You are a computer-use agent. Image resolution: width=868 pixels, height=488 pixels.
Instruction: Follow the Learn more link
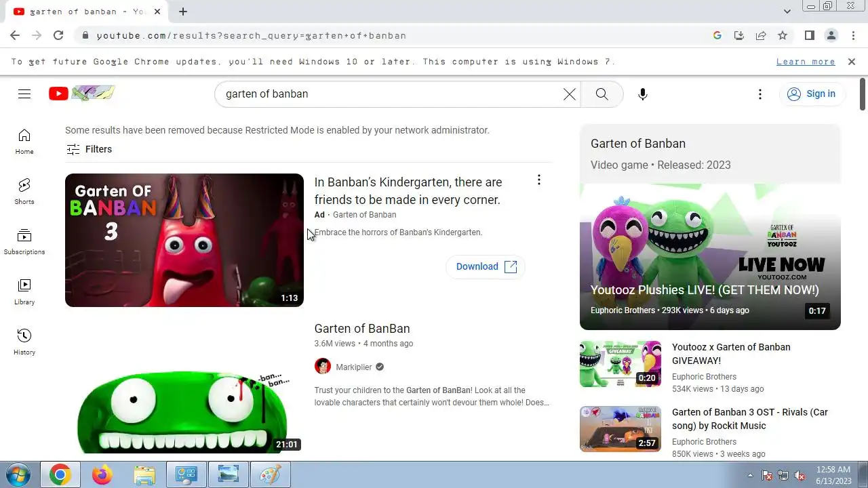[806, 62]
